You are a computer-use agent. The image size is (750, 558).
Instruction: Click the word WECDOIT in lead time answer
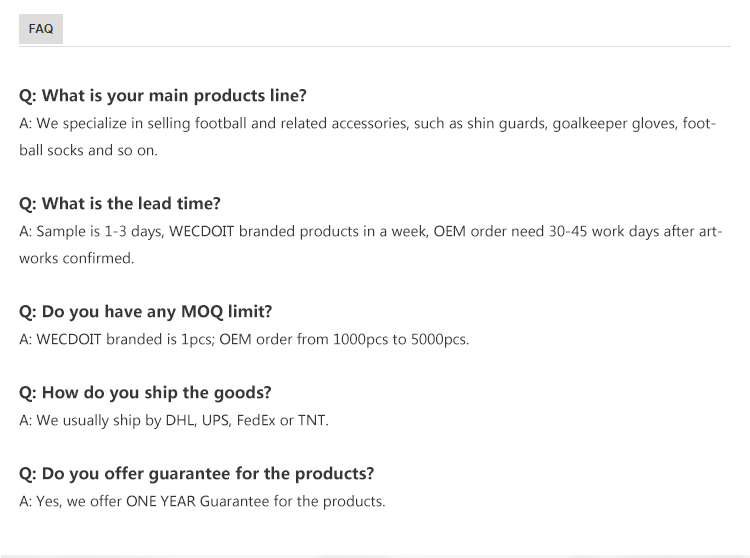201,231
